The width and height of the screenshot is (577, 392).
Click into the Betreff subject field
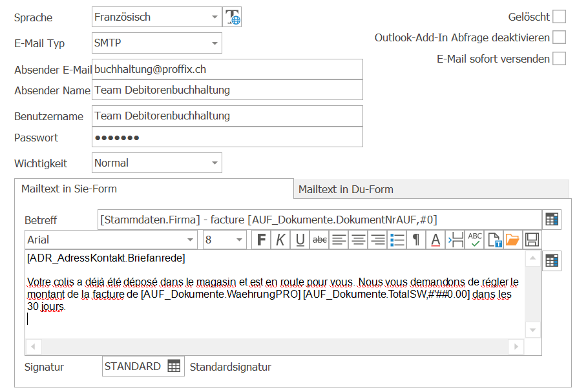319,220
